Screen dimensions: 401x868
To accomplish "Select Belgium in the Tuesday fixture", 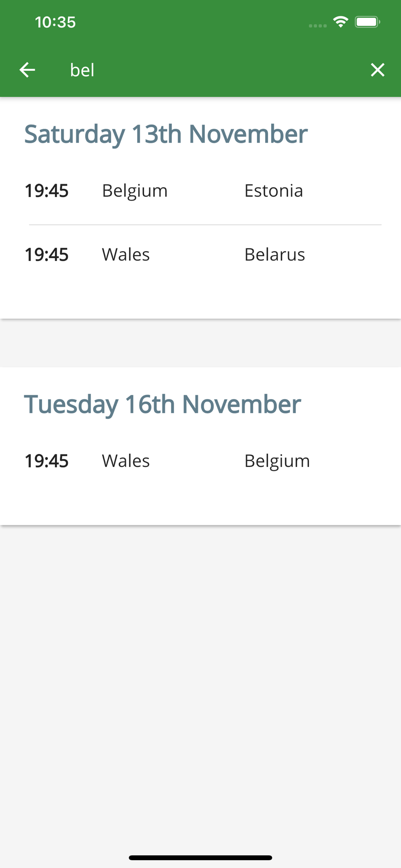I will (x=277, y=461).
